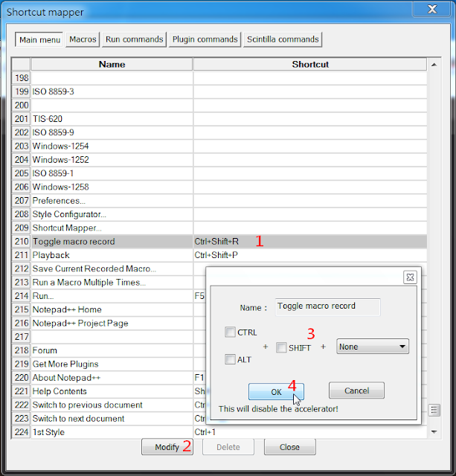Select the Shortcut Mapper... row
The image size is (456, 476).
(219, 228)
